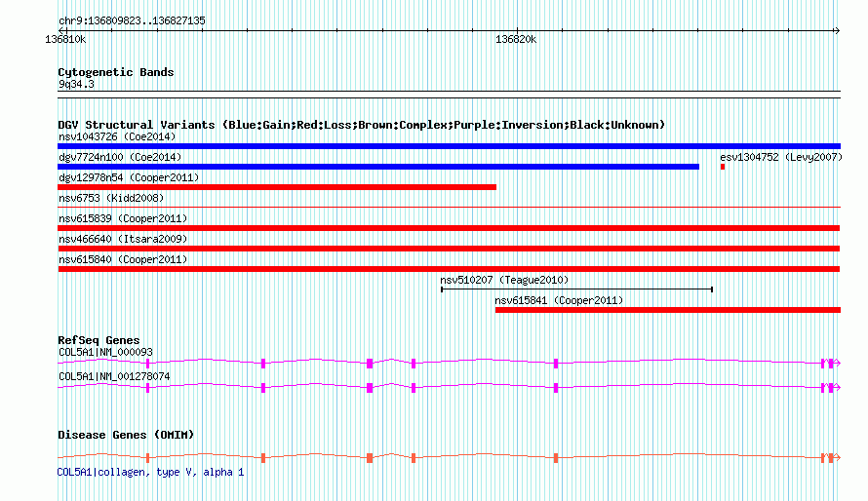This screenshot has width=868, height=501.
Task: Open the COL5A1|collagen, type V, alpha 1 link
Action: [150, 472]
